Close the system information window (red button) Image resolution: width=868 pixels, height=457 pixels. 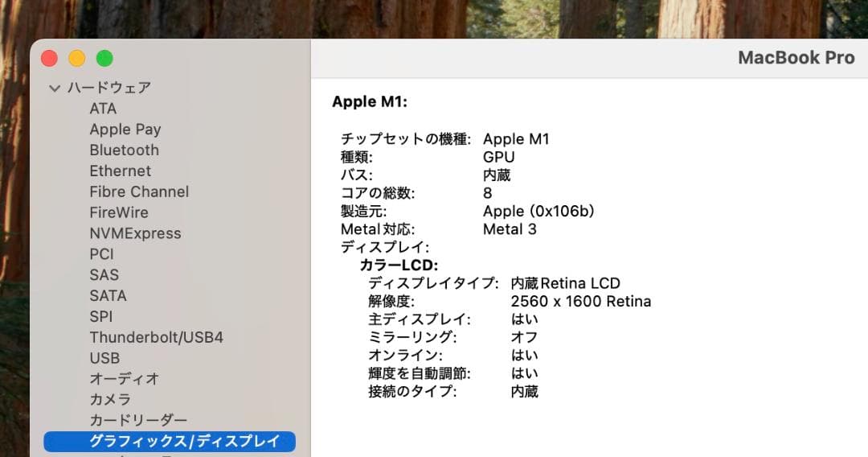click(49, 58)
